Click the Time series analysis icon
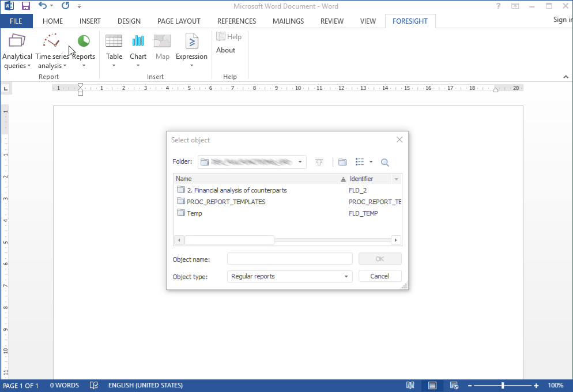 [51, 42]
